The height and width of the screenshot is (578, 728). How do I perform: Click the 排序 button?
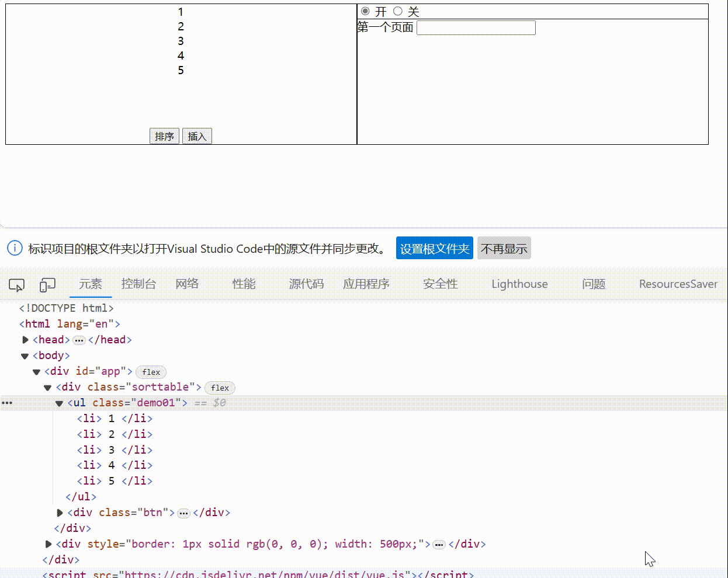point(164,136)
